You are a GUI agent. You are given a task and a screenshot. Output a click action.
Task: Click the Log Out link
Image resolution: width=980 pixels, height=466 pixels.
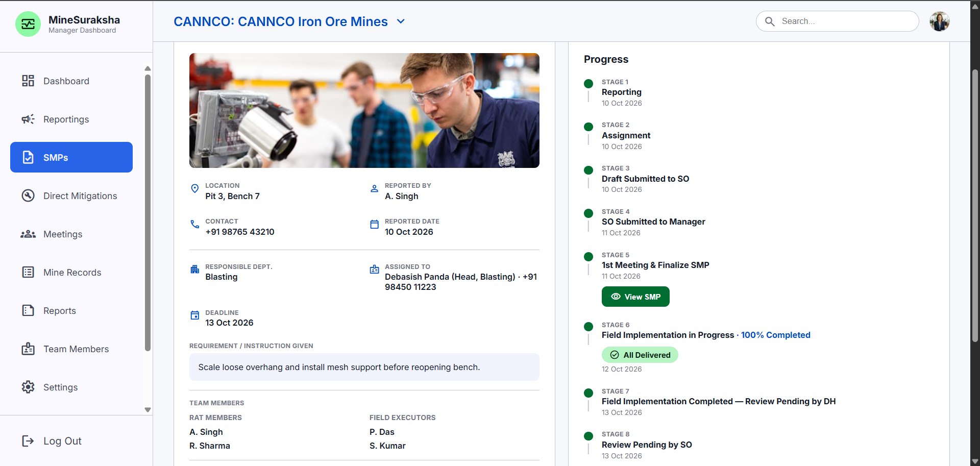tap(52, 441)
